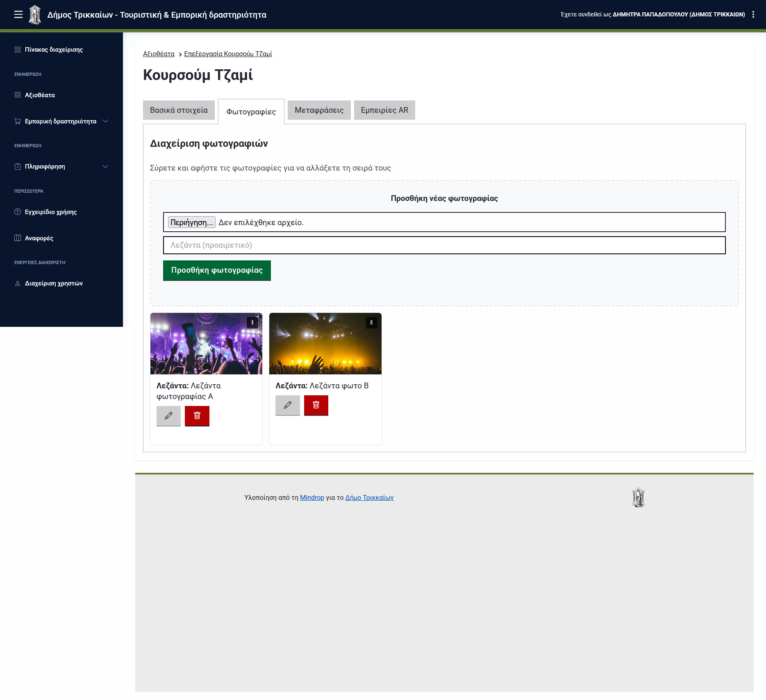The height and width of the screenshot is (700, 766).
Task: Delete the purple concert photo
Action: (197, 416)
